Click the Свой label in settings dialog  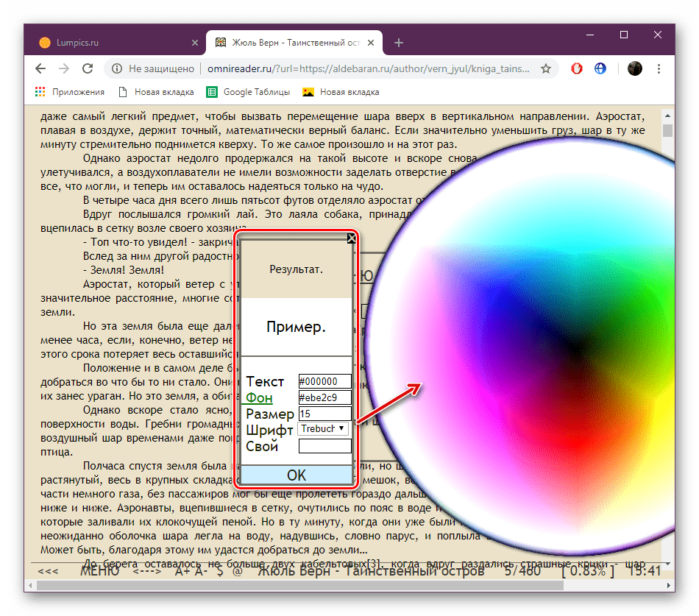(262, 446)
